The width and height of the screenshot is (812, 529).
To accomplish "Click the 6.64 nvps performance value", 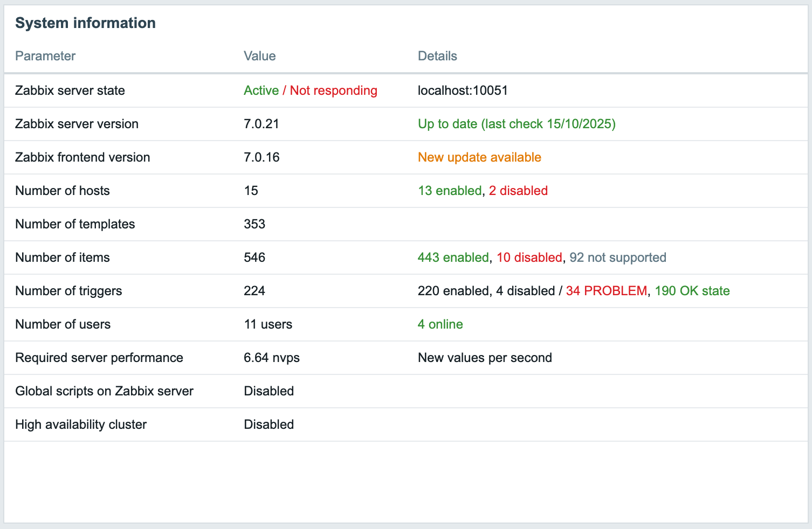I will point(272,358).
